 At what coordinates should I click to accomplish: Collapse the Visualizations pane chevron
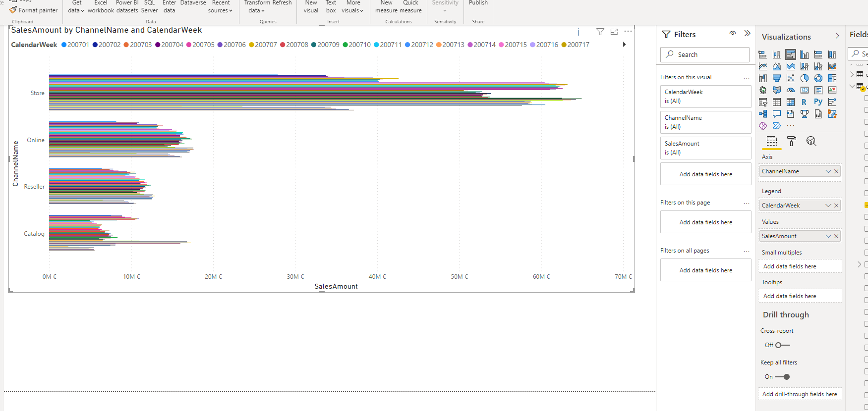tap(837, 36)
